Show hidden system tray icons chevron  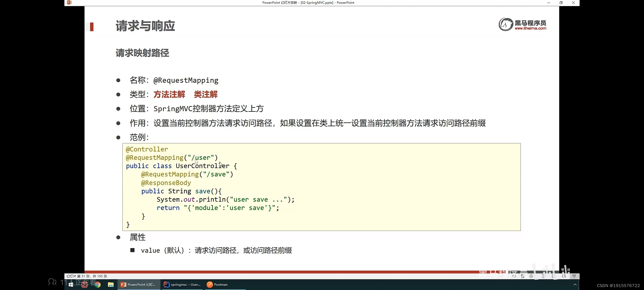(x=575, y=285)
